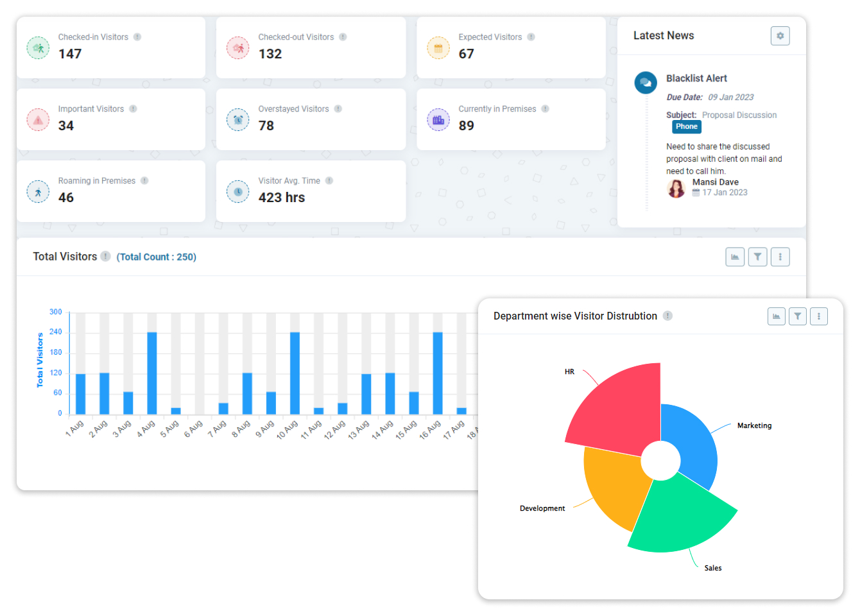Open the three-dot menu on Department wise widget
Viewport: 860px width, 616px height.
[819, 316]
